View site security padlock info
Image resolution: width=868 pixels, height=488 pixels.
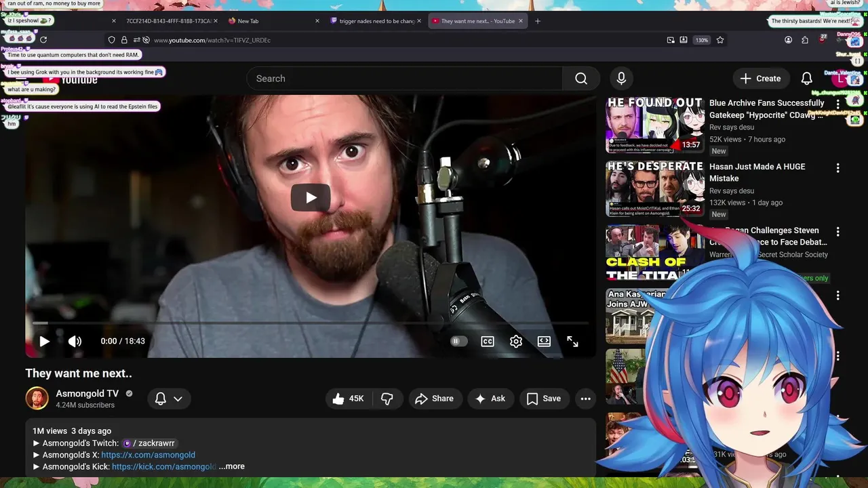pos(124,40)
